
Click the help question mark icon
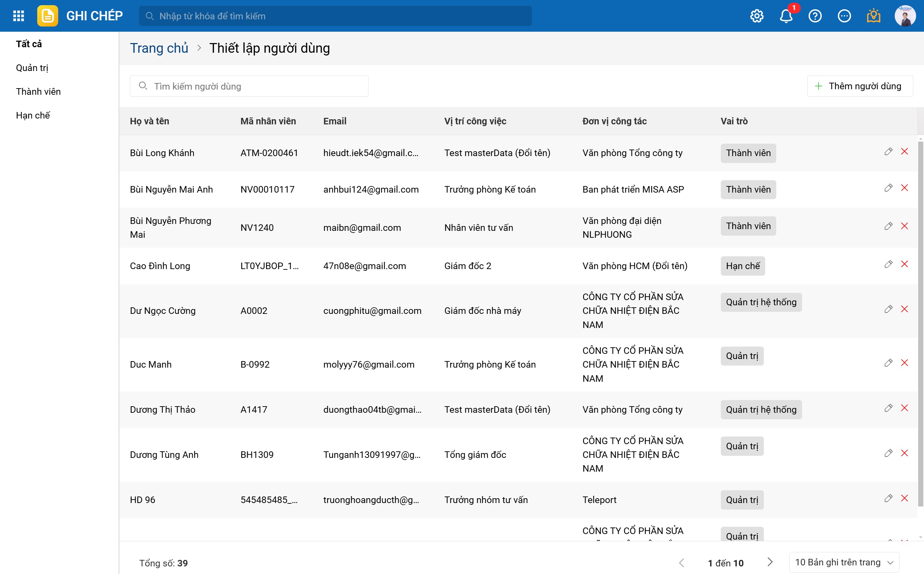click(815, 16)
